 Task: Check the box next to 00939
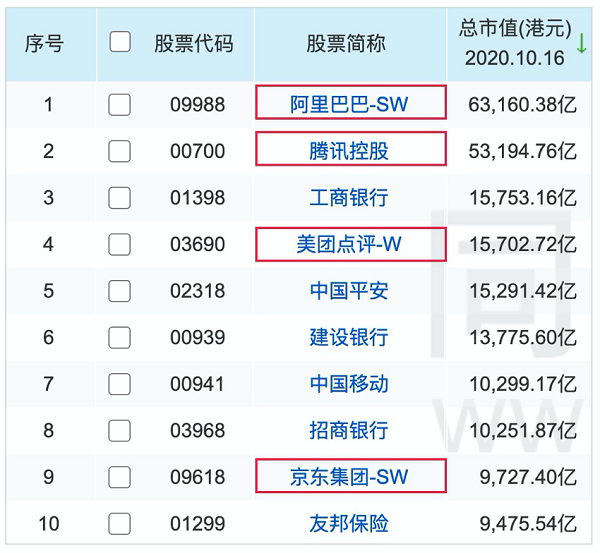coord(120,337)
